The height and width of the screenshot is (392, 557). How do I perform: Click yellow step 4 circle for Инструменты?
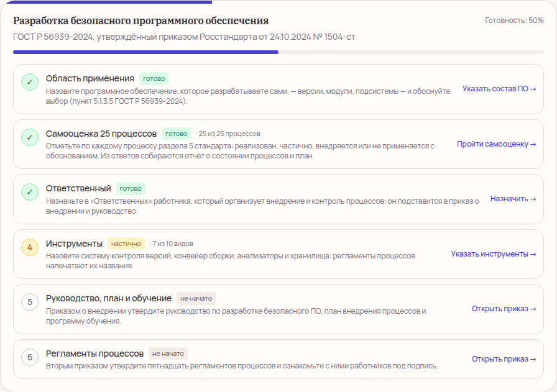(x=30, y=247)
